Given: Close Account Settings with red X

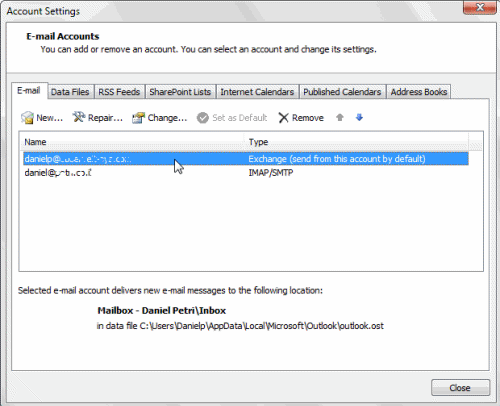Looking at the screenshot, I should coord(480,7).
